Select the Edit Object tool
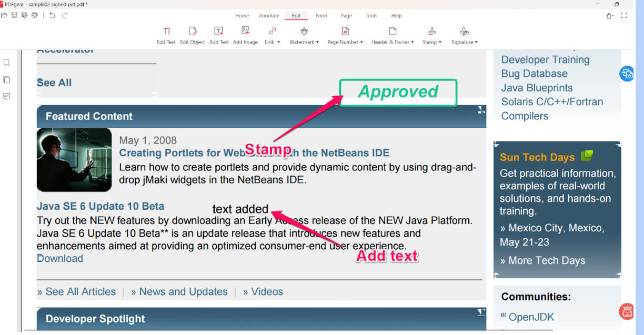Image resolution: width=644 pixels, height=335 pixels. tap(193, 35)
